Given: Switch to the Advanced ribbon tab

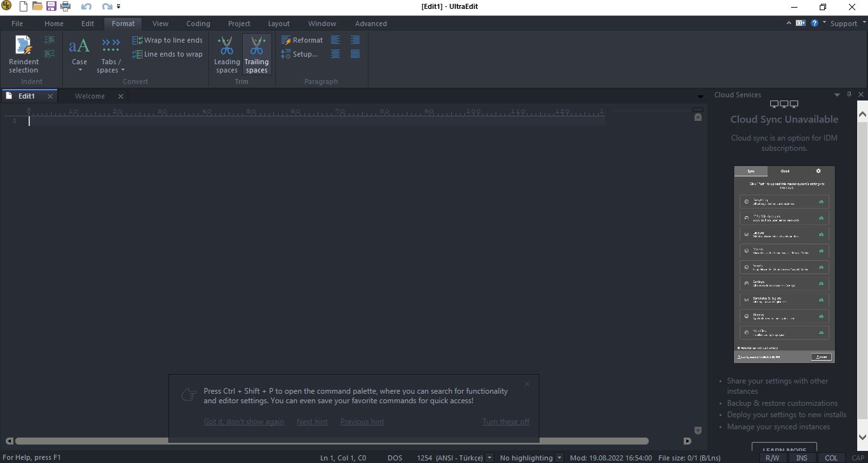Looking at the screenshot, I should click(x=371, y=24).
